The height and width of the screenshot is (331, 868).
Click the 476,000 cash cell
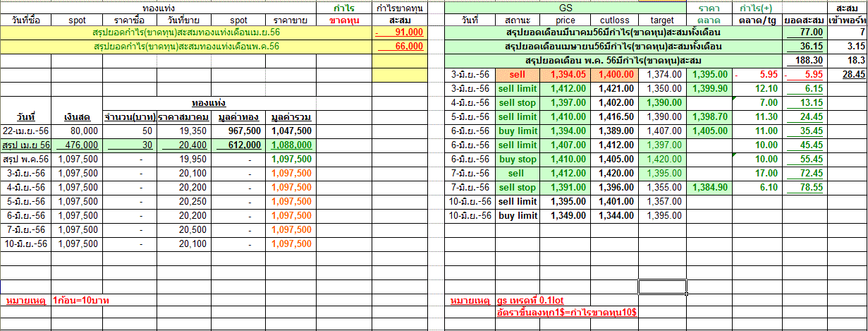click(77, 145)
